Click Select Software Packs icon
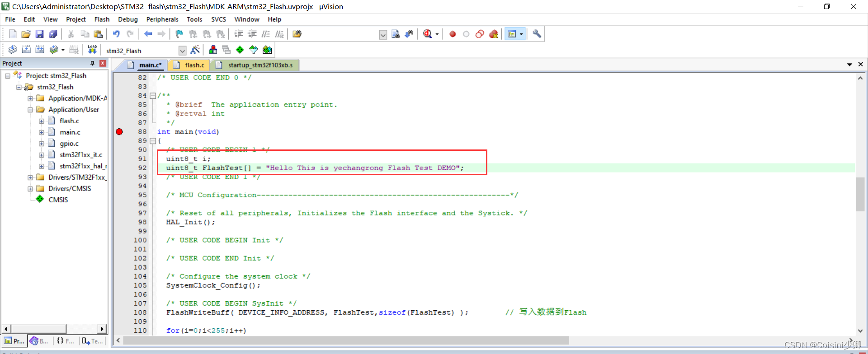Screen dimensions: 868x354 click(x=254, y=50)
